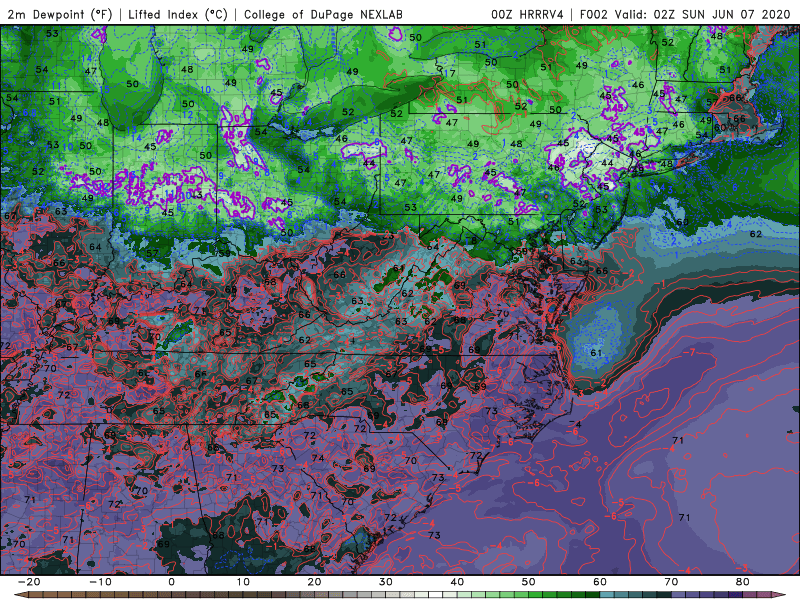Click the 30 tick label on the color scale
Image resolution: width=800 pixels, height=600 pixels.
[386, 582]
